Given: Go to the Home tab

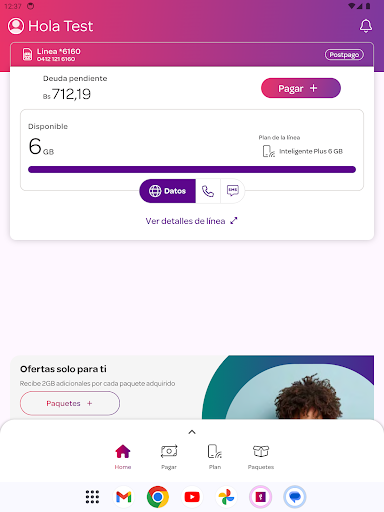Looking at the screenshot, I should tap(123, 457).
